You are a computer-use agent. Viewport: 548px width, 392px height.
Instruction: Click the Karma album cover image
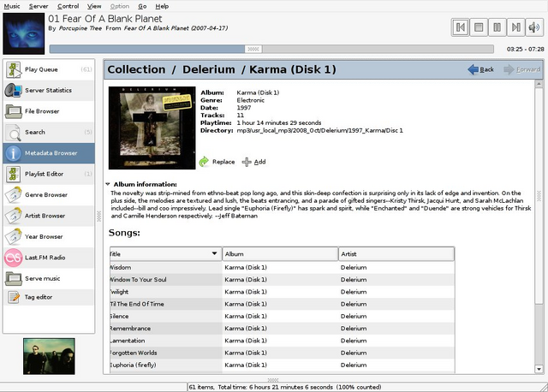click(152, 128)
